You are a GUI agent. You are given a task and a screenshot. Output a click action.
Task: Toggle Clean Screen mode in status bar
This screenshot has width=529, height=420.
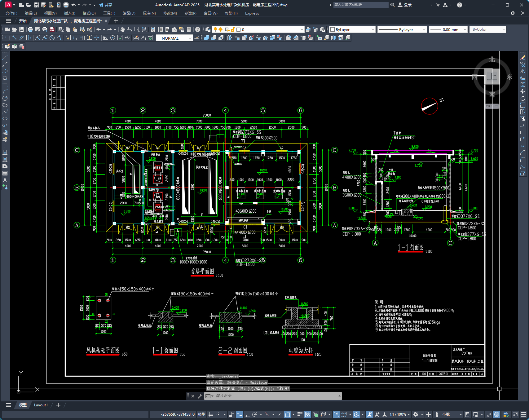click(x=515, y=414)
